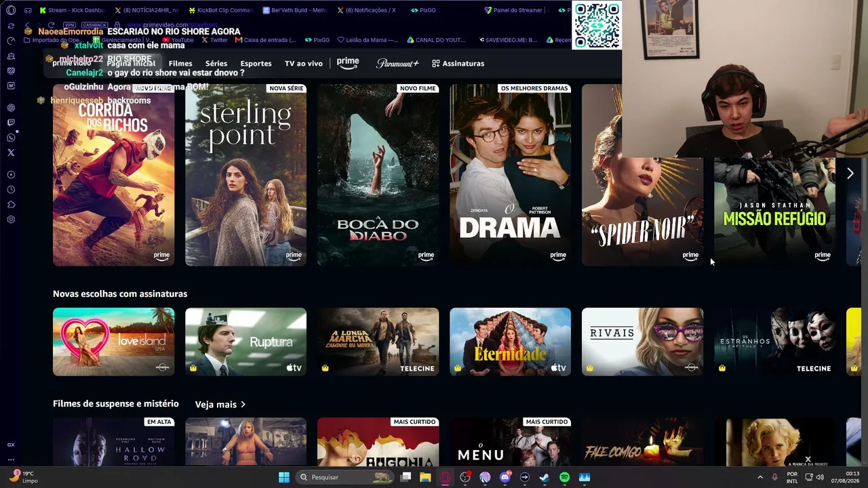Open O Menu movie thumbnail

(x=510, y=442)
